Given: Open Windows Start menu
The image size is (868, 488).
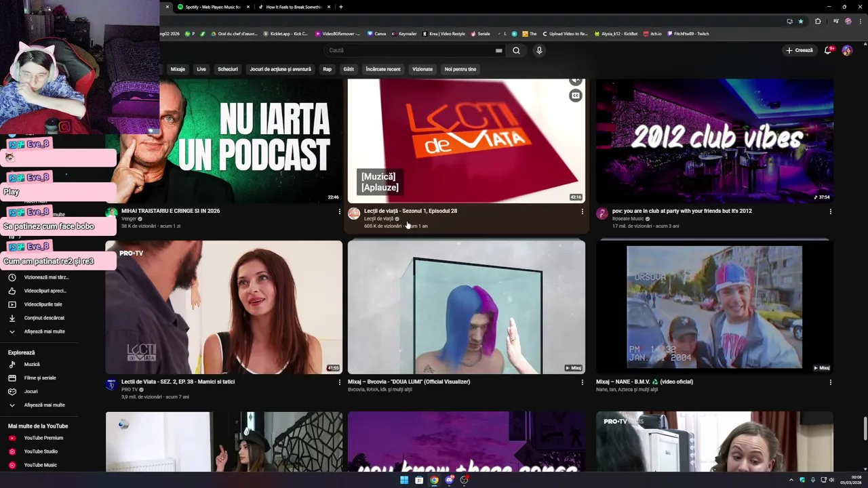Looking at the screenshot, I should tap(404, 480).
